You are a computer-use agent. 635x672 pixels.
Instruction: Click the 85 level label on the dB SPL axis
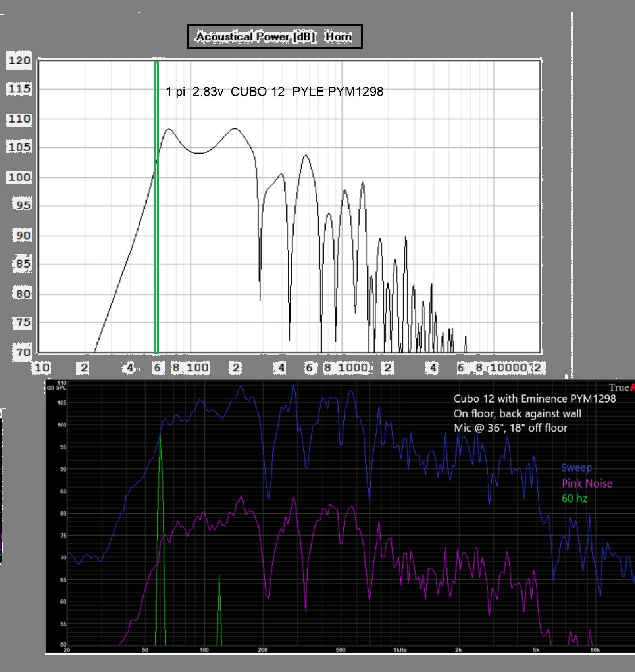click(63, 491)
